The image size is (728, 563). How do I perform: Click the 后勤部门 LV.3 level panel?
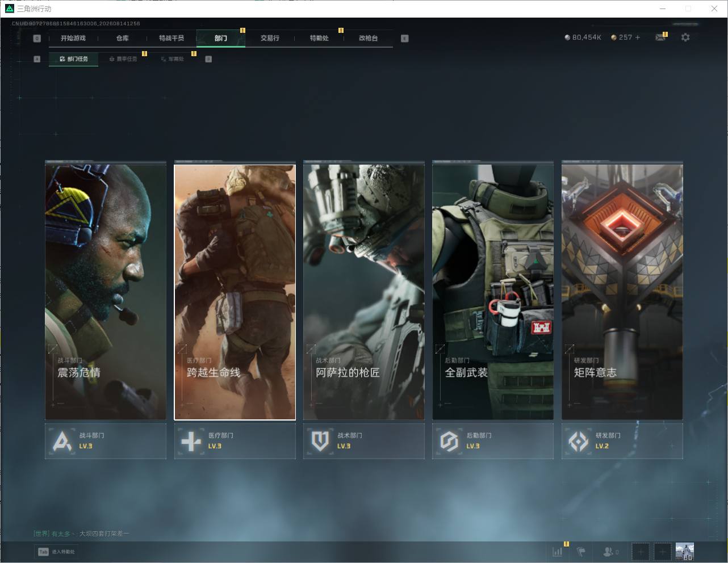tap(493, 441)
